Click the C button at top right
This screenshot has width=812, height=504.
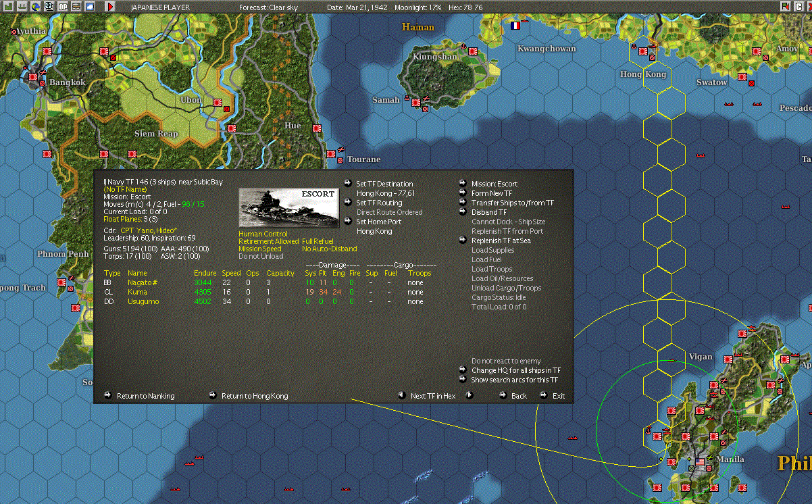pos(798,7)
